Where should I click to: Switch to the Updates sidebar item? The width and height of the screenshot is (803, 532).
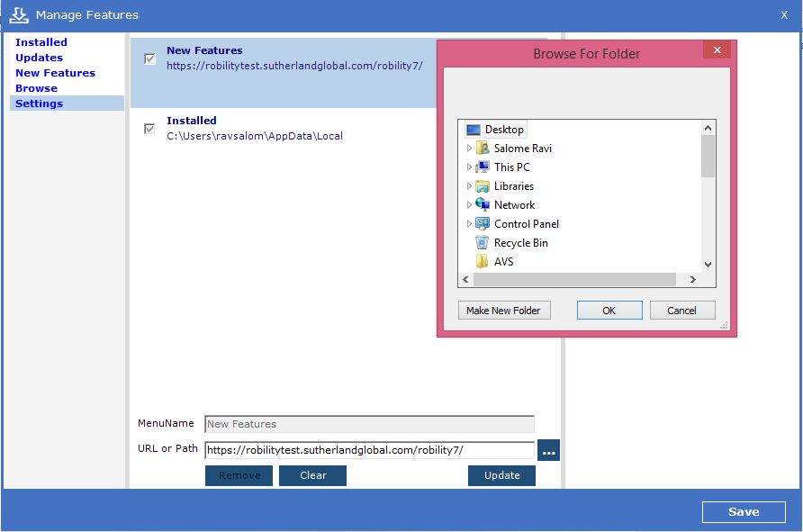(39, 58)
